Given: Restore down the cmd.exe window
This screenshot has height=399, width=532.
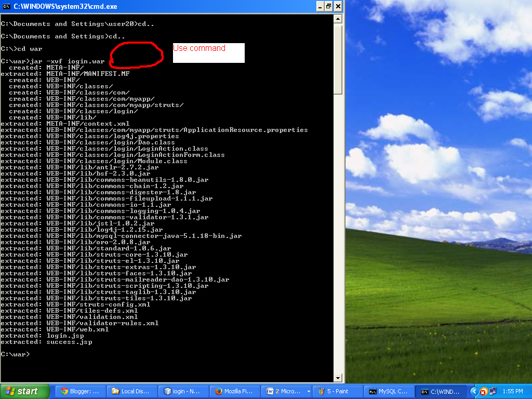Looking at the screenshot, I should tap(329, 6).
